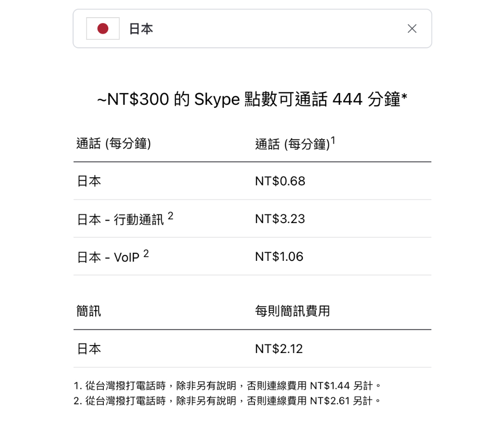Clear the 日本 country selection with X
Screen dimensions: 504x421
[412, 29]
